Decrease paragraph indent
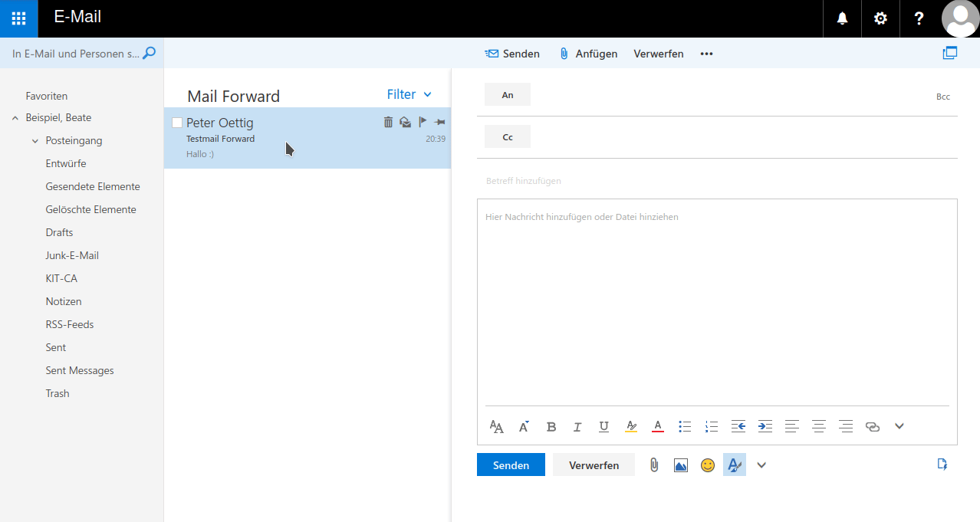The image size is (980, 522). [738, 427]
